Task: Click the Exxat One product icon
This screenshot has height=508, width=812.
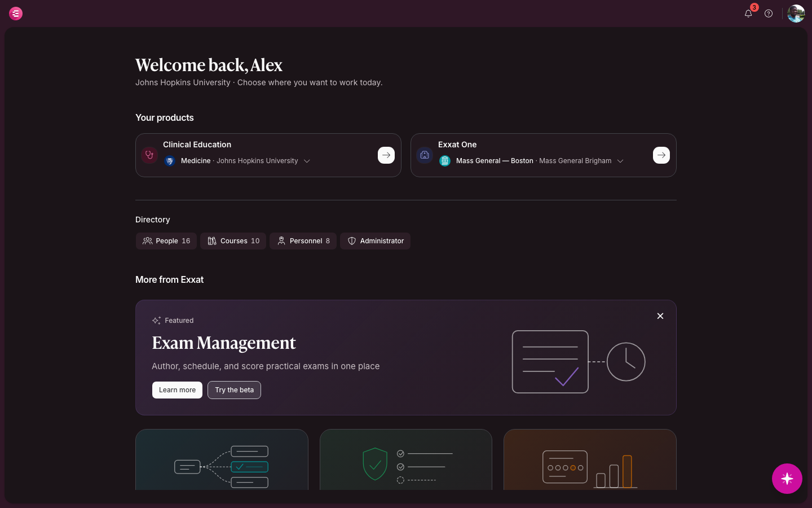Action: (x=425, y=155)
